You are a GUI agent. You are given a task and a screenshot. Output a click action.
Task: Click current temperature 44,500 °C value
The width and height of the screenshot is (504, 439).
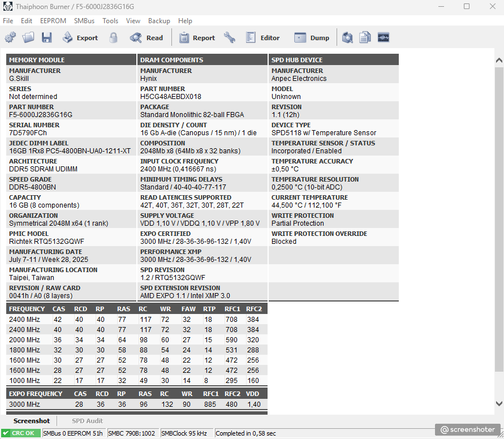click(x=307, y=205)
